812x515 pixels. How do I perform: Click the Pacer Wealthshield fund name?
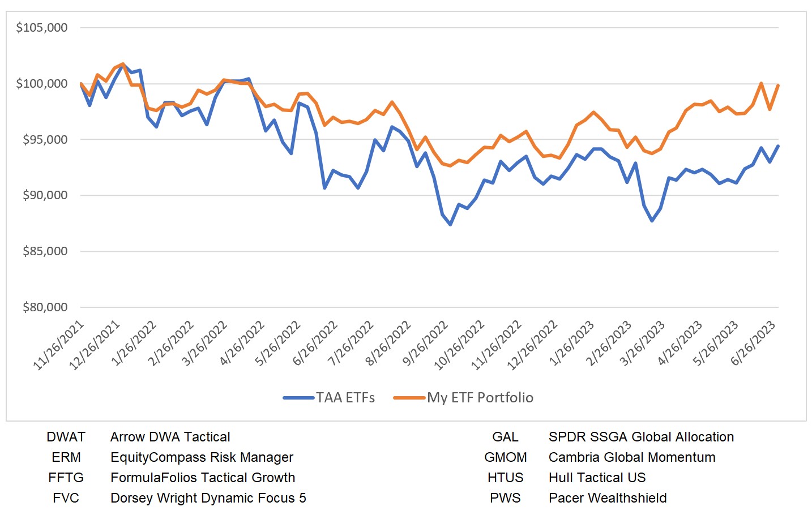coord(608,498)
